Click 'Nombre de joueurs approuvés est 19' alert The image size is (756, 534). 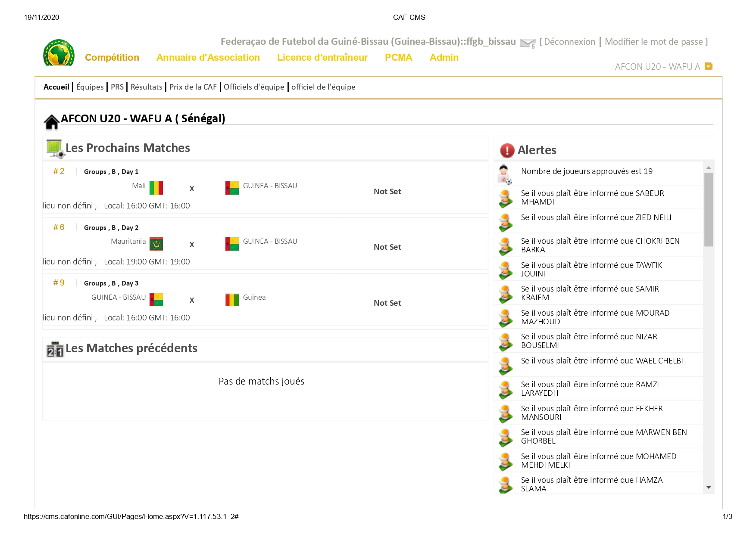[587, 171]
